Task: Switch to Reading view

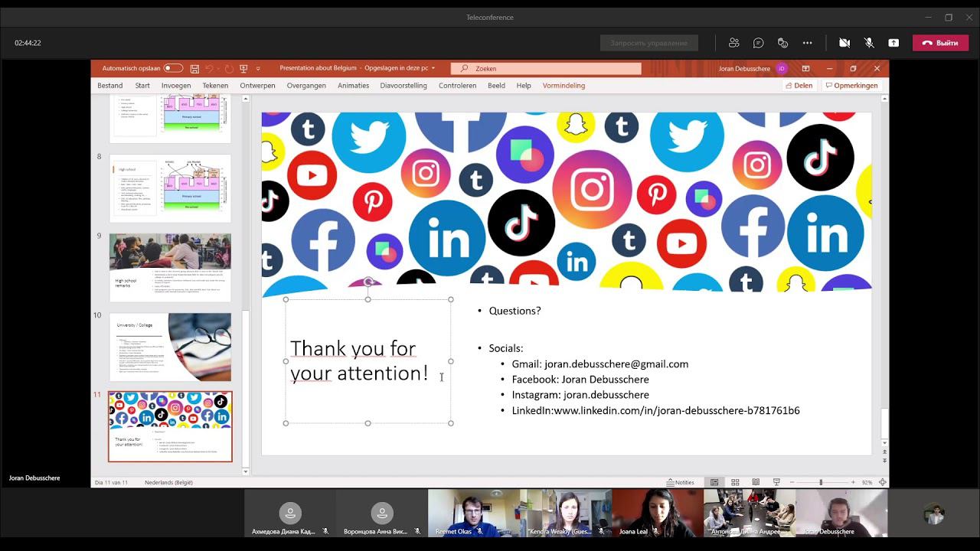Action: pos(756,482)
